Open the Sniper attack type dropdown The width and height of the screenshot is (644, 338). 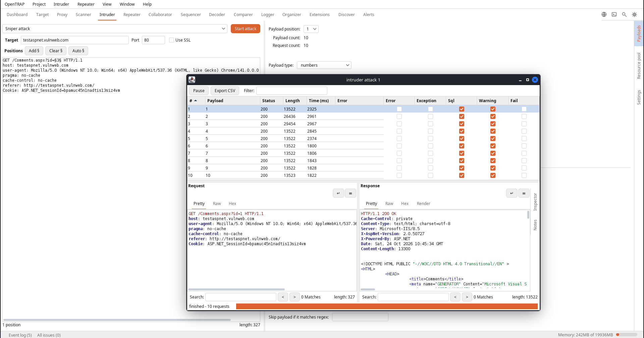[x=115, y=29]
